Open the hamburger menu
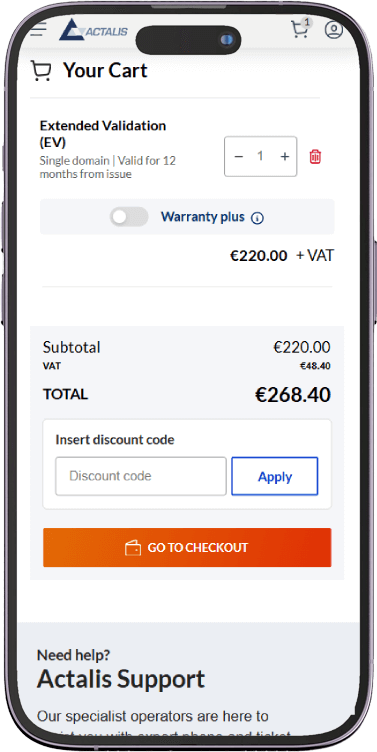The height and width of the screenshot is (752, 377). click(38, 29)
